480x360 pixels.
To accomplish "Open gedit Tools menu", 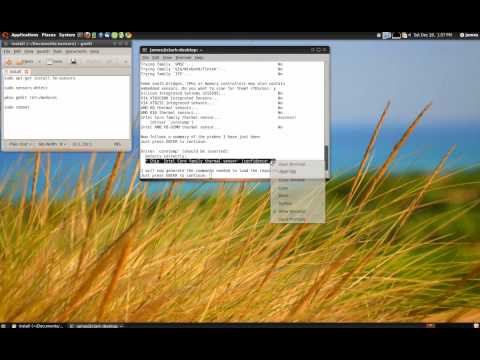I will pos(58,52).
